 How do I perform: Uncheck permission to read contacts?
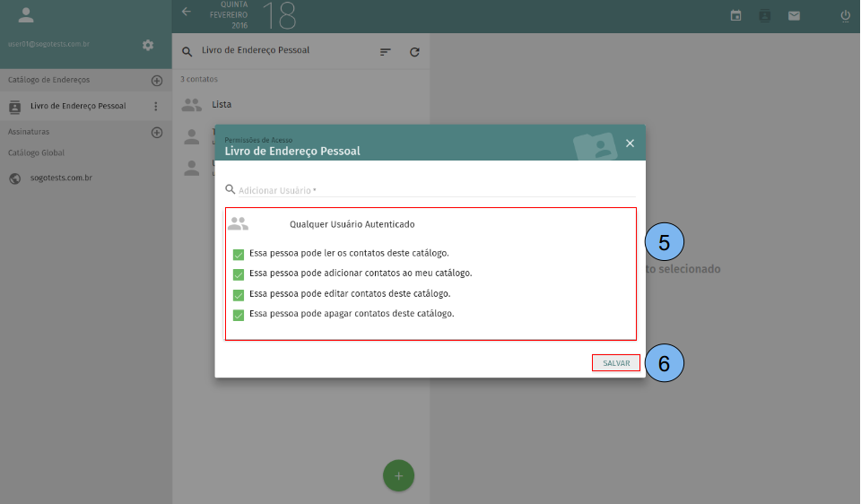(239, 254)
